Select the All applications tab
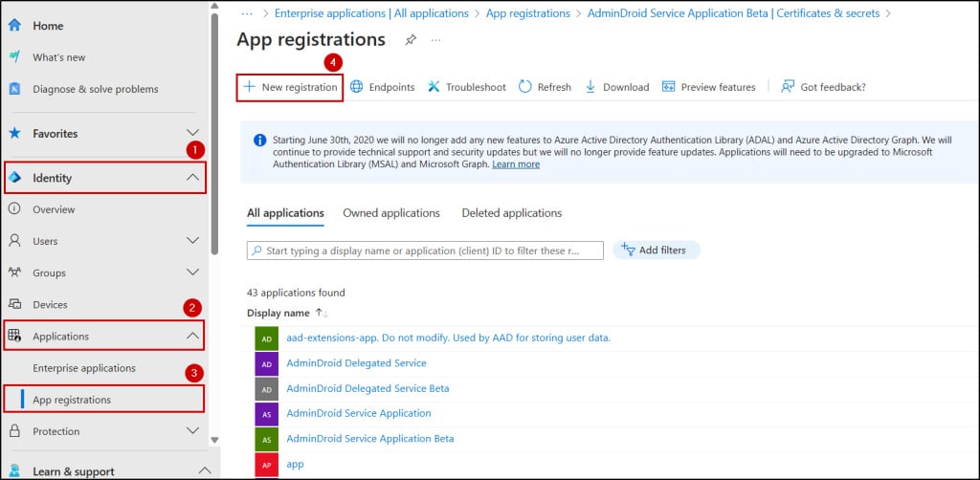 click(x=285, y=213)
